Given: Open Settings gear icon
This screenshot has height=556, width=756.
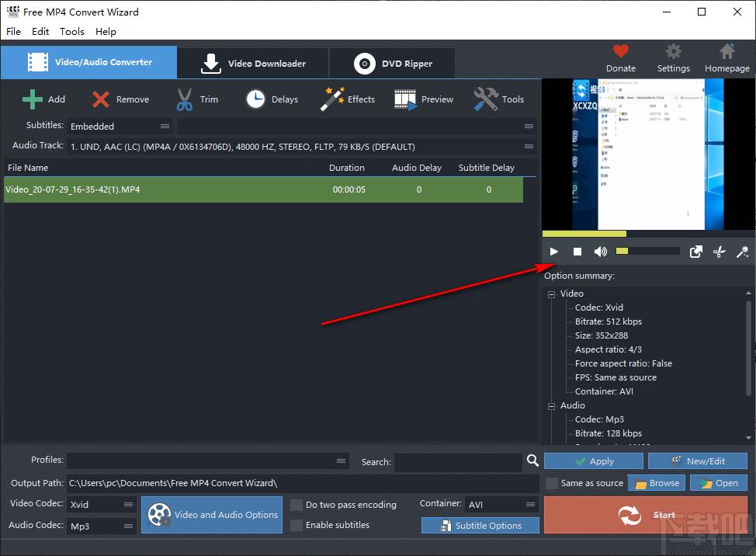Looking at the screenshot, I should 674,51.
